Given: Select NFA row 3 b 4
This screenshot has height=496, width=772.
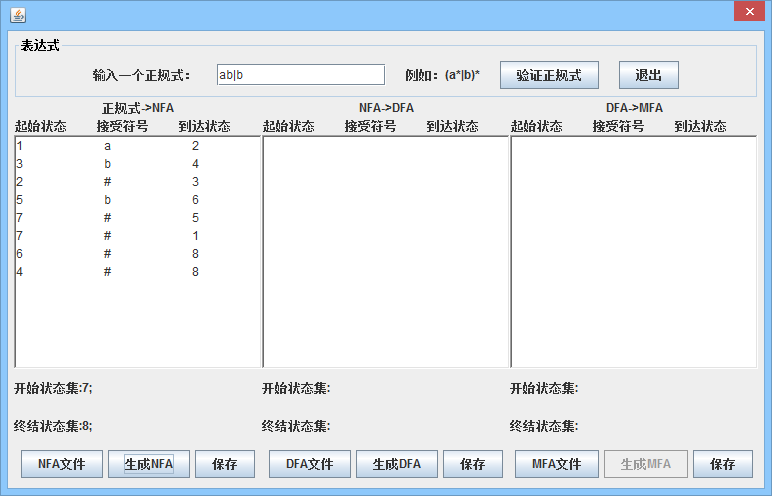Looking at the screenshot, I should click(137, 164).
